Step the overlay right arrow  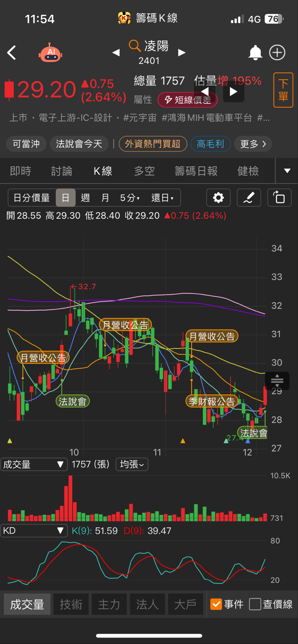(x=233, y=92)
